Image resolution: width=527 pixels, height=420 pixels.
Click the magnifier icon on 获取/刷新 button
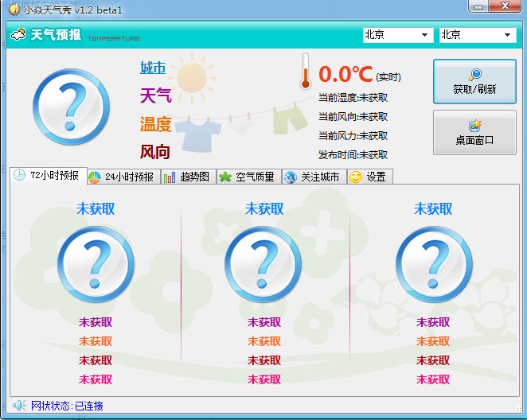475,75
